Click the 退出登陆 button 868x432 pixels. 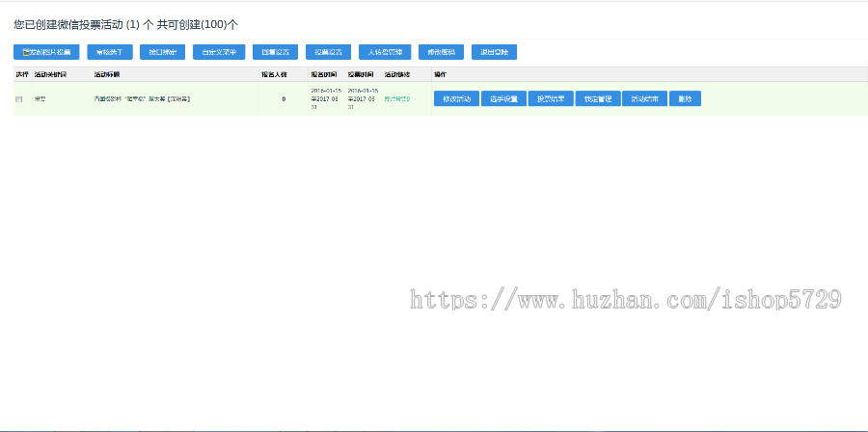coord(495,52)
